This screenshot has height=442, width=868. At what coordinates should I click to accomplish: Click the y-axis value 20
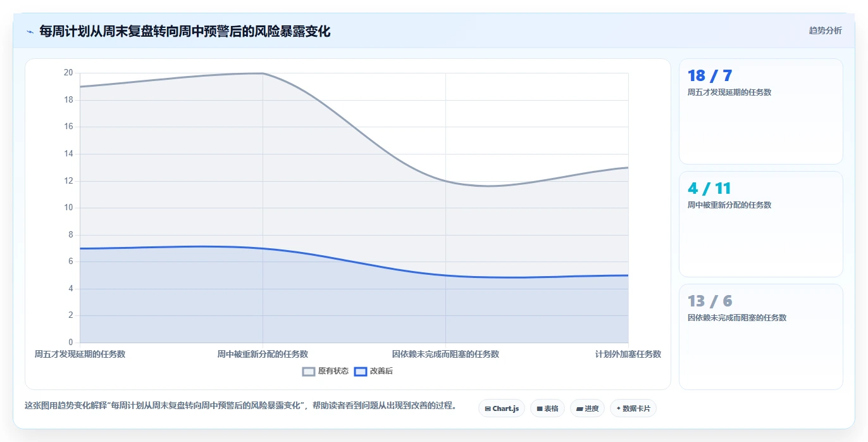pos(68,73)
